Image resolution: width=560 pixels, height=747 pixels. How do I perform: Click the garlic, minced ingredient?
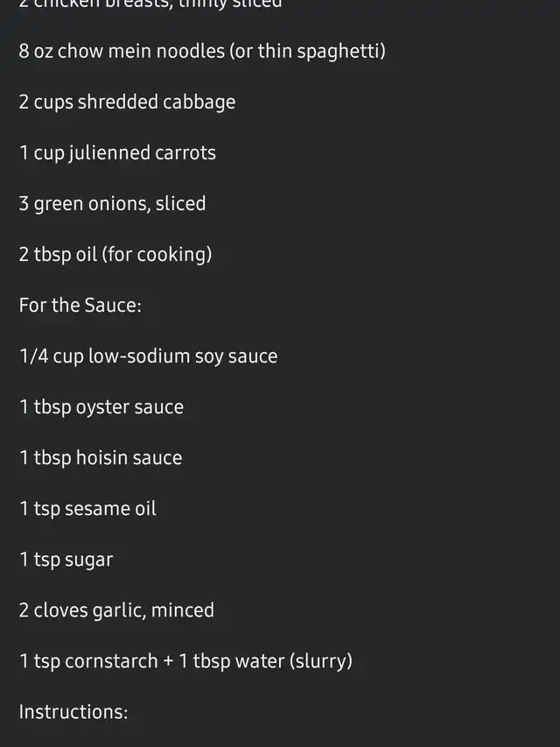[x=116, y=610]
